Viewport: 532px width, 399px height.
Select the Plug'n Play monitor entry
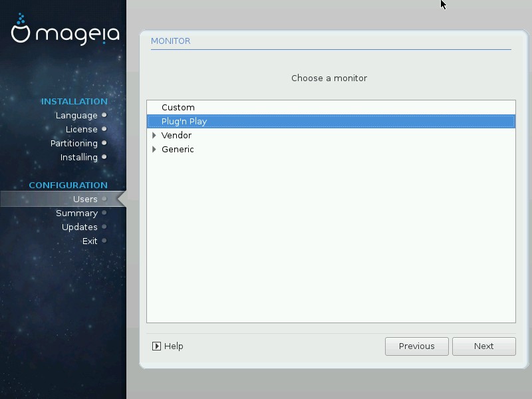click(331, 122)
